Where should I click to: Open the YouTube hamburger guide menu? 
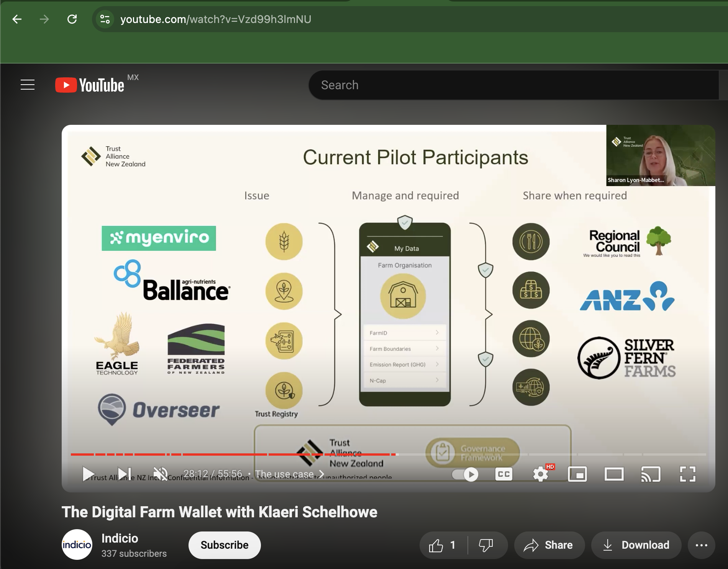[28, 85]
